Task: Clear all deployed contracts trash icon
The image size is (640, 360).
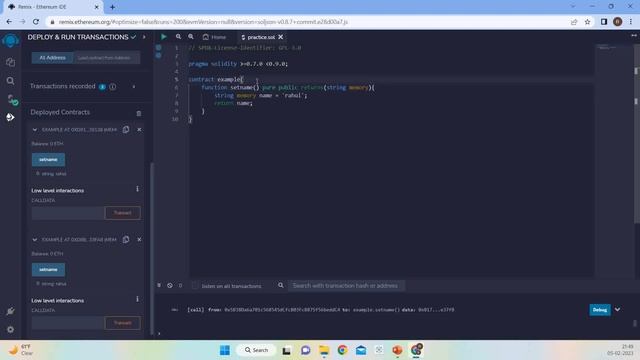Action: tap(139, 113)
